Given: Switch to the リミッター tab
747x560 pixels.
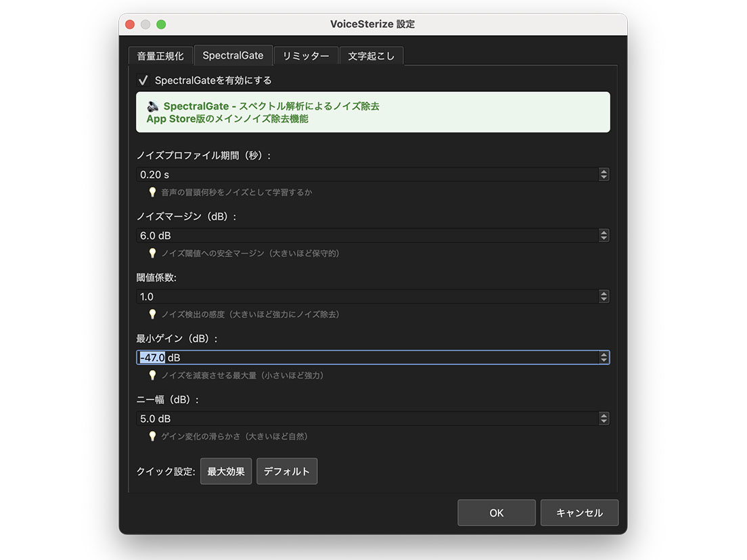Looking at the screenshot, I should tap(306, 55).
